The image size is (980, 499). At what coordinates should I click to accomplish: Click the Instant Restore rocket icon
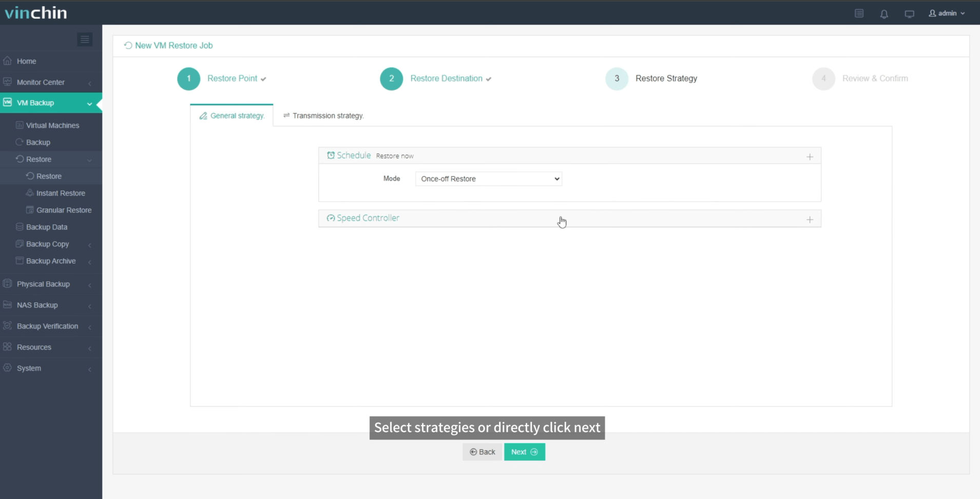coord(30,193)
